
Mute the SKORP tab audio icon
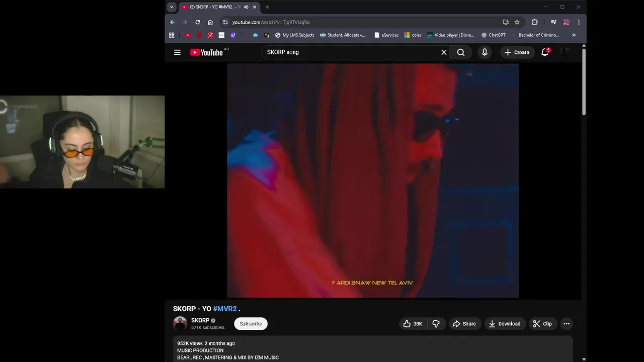tap(246, 7)
